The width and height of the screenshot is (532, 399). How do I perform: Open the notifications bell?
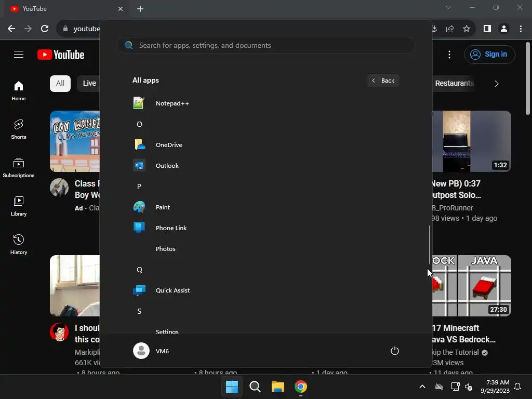click(517, 387)
